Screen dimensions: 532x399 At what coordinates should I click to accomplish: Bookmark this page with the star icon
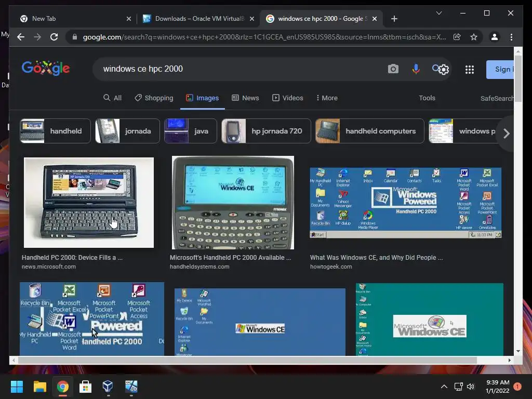[474, 37]
